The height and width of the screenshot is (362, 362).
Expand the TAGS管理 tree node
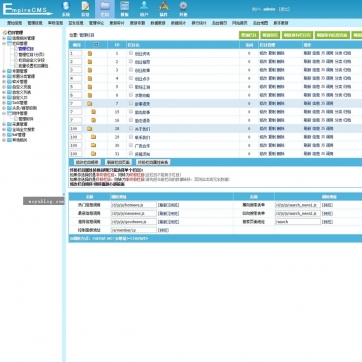[4, 103]
